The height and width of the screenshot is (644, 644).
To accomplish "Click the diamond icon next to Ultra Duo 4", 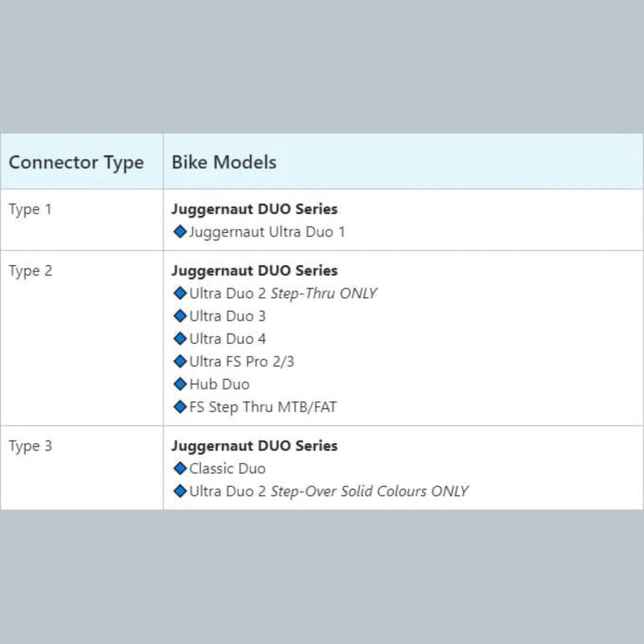I will pos(180,339).
